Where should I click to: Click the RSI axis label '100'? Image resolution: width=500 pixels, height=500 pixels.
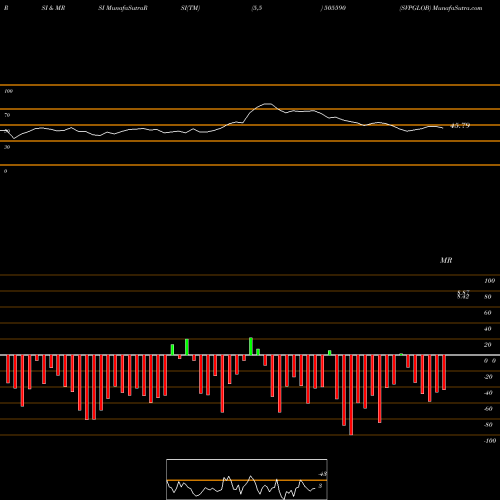click(x=8, y=91)
